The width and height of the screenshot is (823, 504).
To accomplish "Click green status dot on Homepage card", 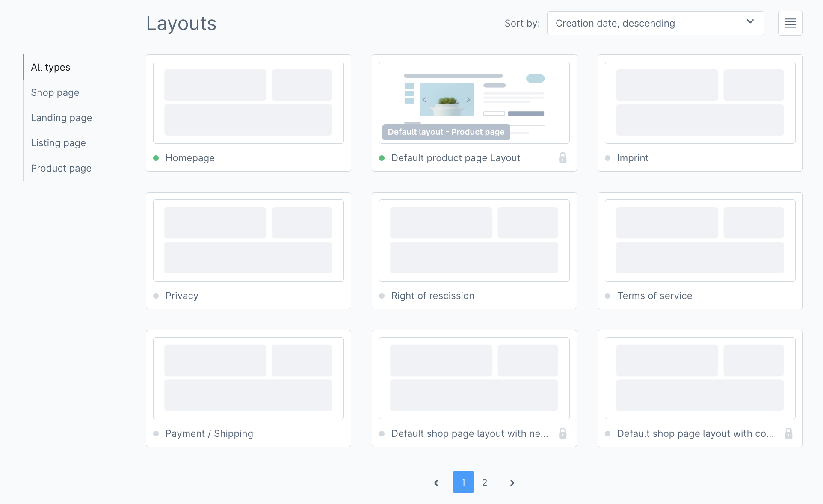I will point(156,158).
